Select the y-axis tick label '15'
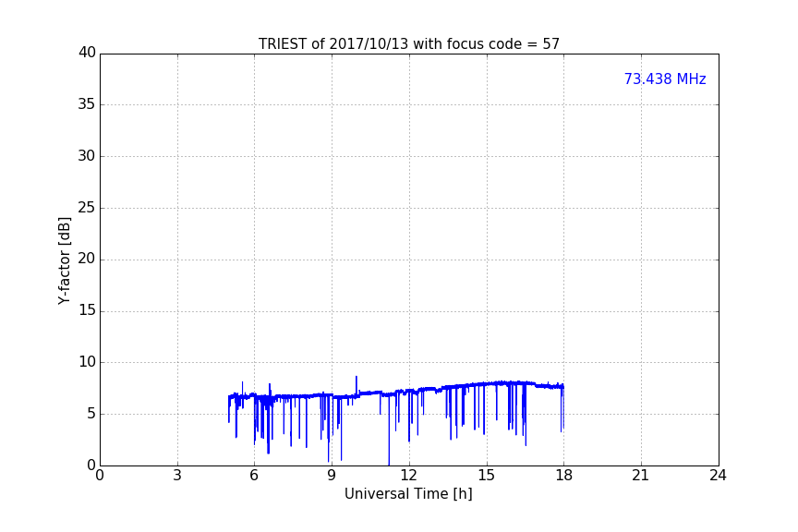This screenshot has width=798, height=532. coord(87,310)
